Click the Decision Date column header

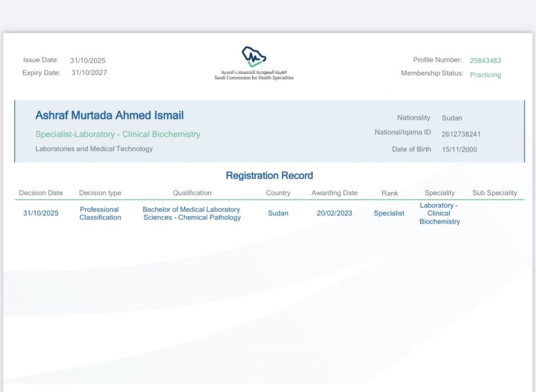click(x=41, y=193)
